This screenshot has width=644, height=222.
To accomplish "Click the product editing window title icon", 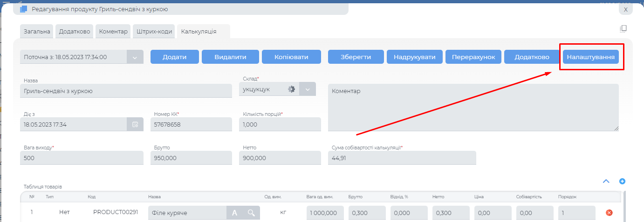I will (x=24, y=9).
